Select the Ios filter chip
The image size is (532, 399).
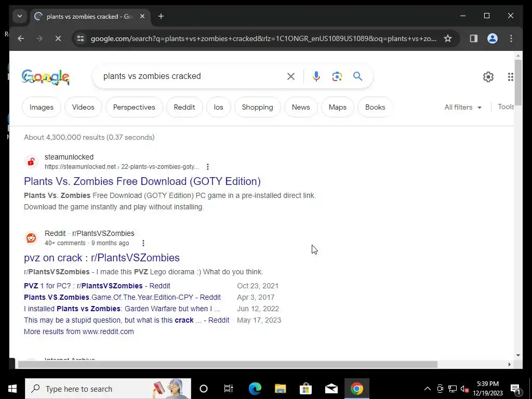[x=219, y=107]
